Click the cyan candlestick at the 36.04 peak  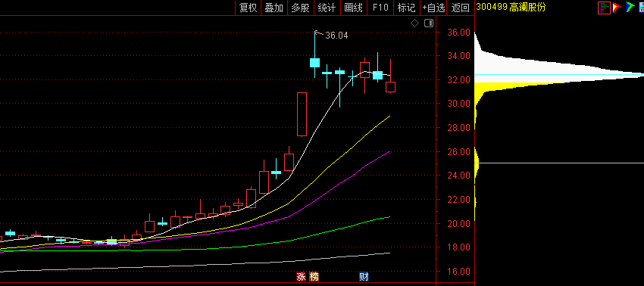314,62
